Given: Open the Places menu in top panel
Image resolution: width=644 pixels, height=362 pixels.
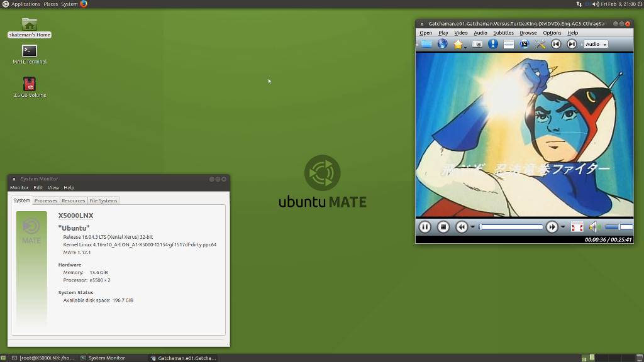Looking at the screenshot, I should 50,4.
